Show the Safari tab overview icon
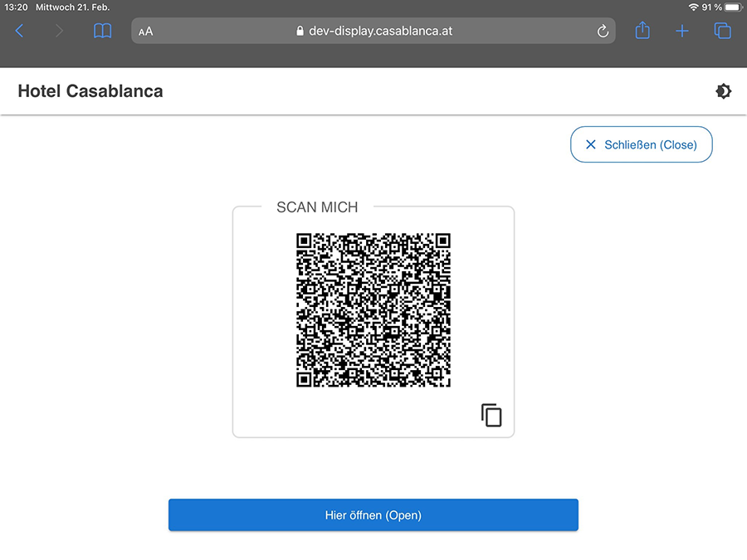 [x=723, y=32]
